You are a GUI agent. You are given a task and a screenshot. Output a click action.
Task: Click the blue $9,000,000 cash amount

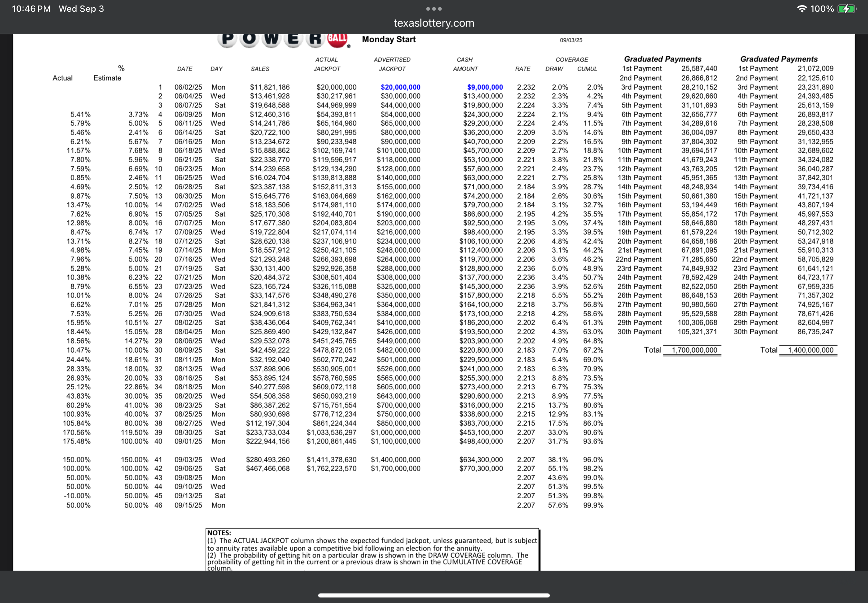485,87
